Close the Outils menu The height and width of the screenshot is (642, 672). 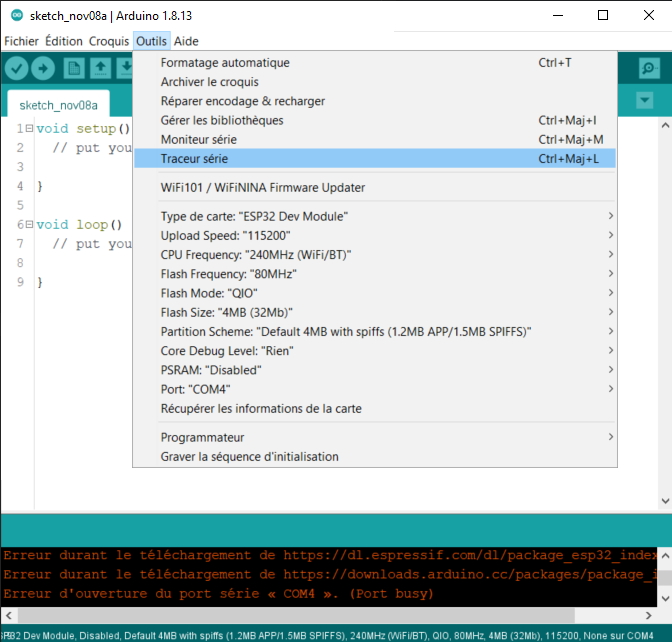coord(151,41)
